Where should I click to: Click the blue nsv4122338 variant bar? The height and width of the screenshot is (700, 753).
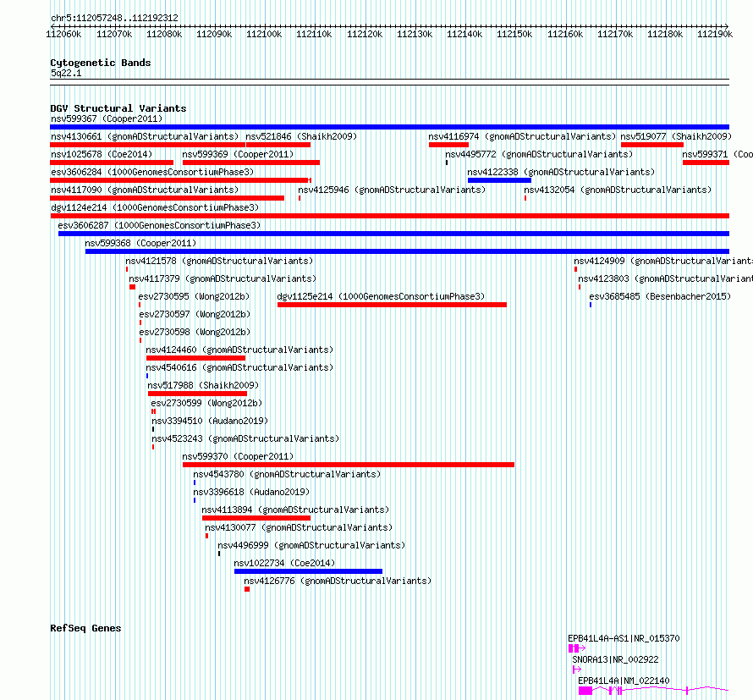click(x=499, y=180)
